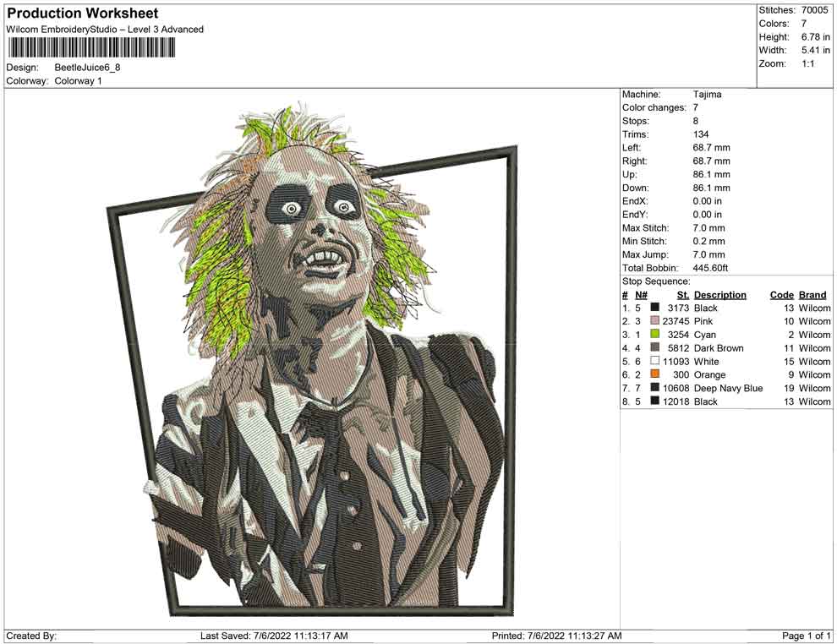
Task: Click the Dark Brown thread swatch
Action: click(655, 348)
